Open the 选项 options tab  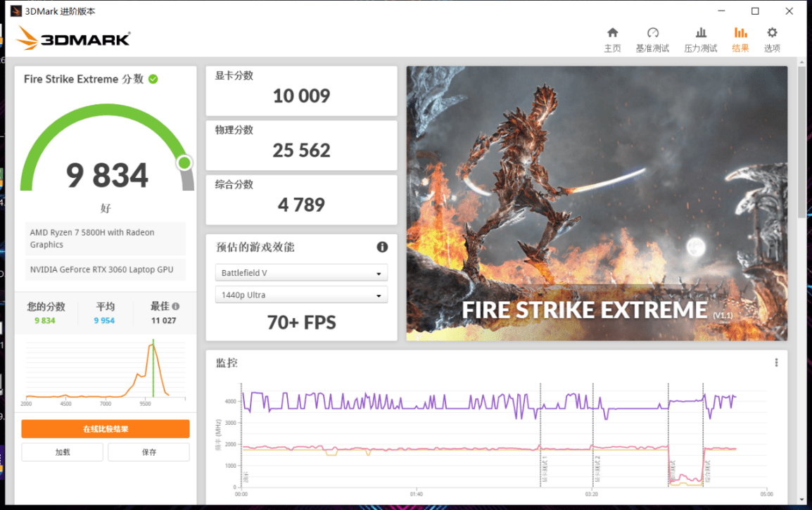[772, 40]
